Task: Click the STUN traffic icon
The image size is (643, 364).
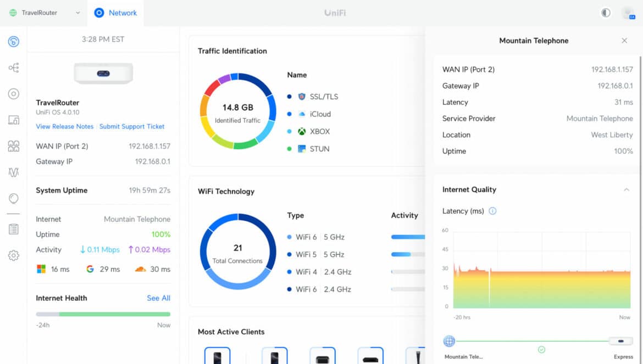Action: [x=302, y=149]
